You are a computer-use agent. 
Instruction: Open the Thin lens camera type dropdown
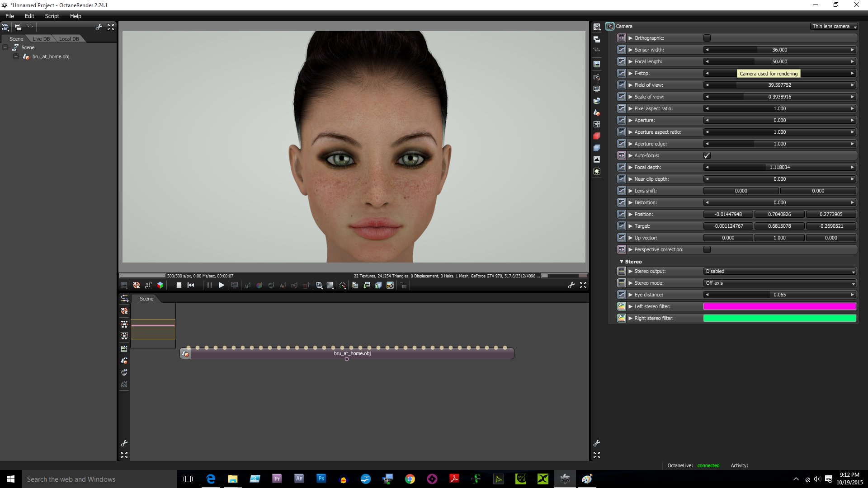834,26
